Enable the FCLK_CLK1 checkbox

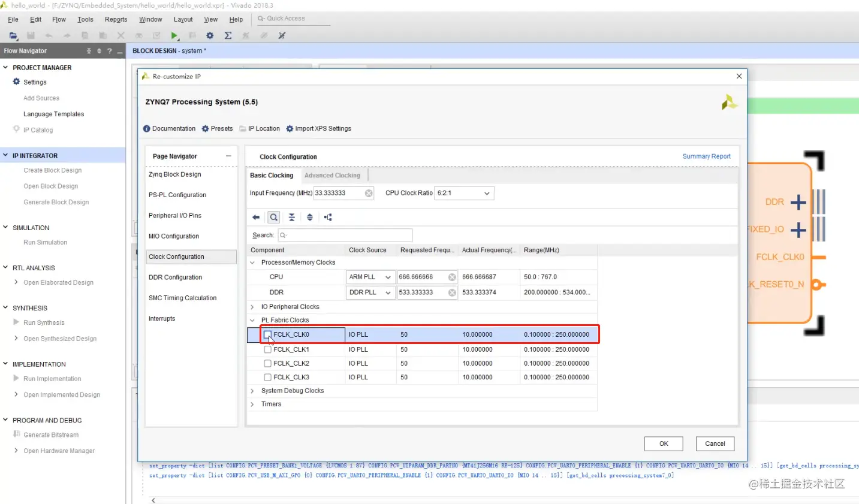click(268, 349)
